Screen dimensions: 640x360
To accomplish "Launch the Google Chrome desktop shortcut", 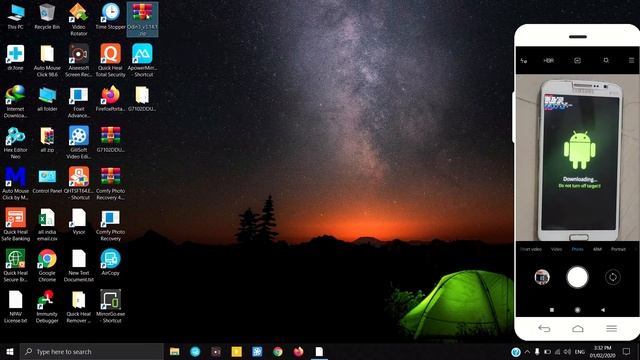I will pyautogui.click(x=47, y=266).
